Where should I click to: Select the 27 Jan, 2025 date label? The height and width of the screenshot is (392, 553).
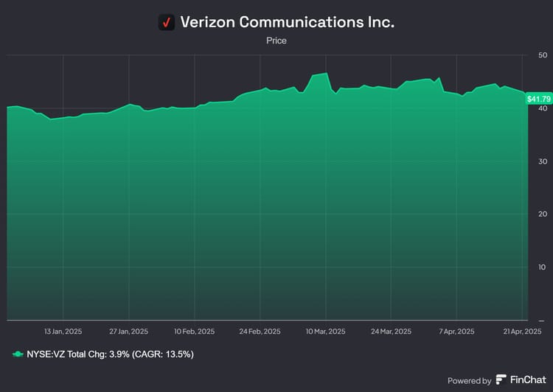[129, 332]
